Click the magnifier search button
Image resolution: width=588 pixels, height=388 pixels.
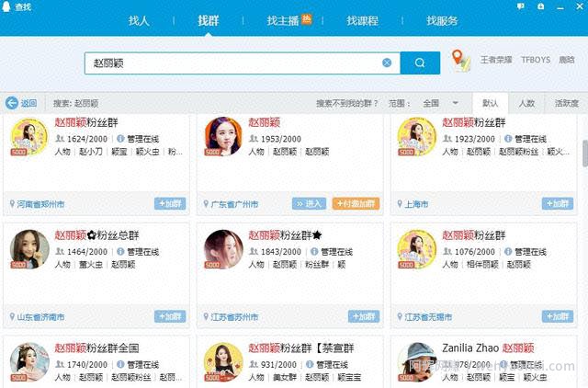pyautogui.click(x=420, y=63)
